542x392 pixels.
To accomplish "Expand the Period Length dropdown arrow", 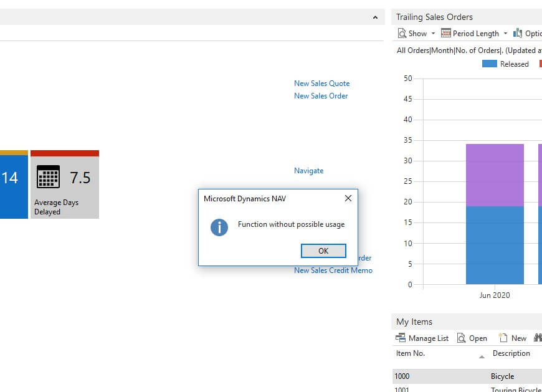I will [x=505, y=34].
